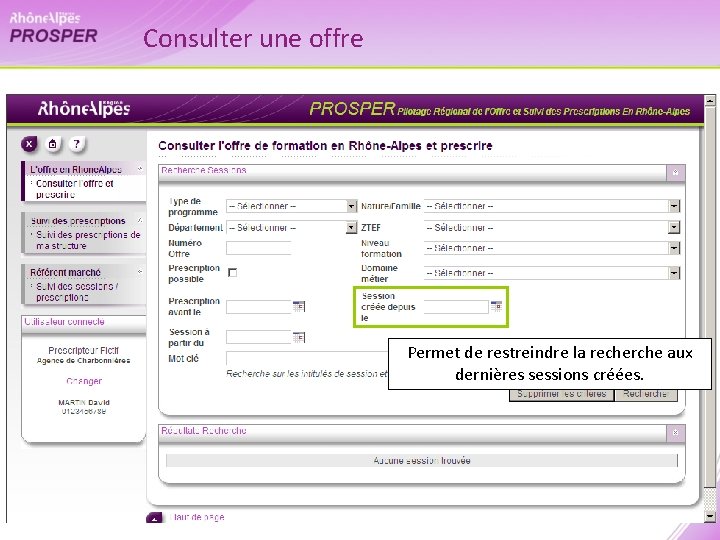The height and width of the screenshot is (540, 720).
Task: Click the RhôneAlpes banner logo
Action: coord(84,108)
